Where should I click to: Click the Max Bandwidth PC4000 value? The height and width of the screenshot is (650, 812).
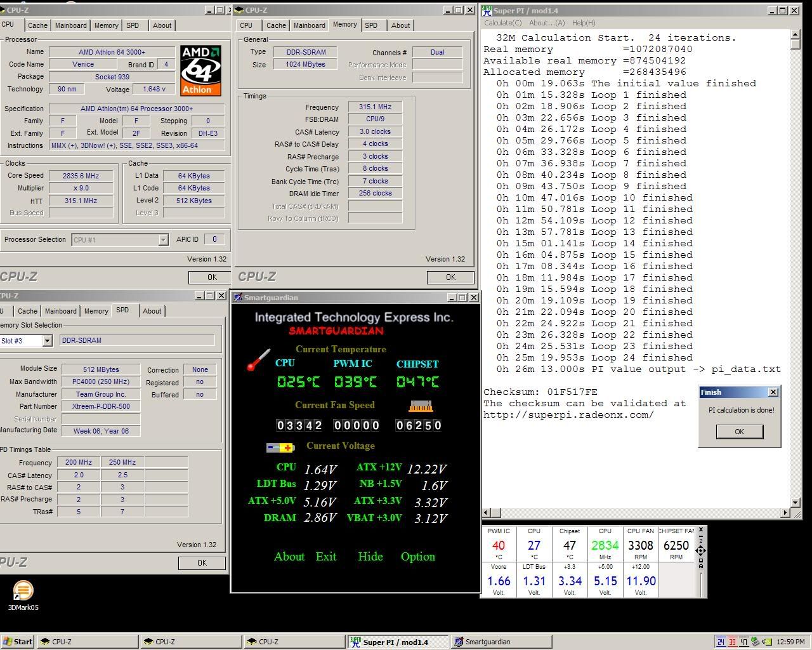click(100, 381)
